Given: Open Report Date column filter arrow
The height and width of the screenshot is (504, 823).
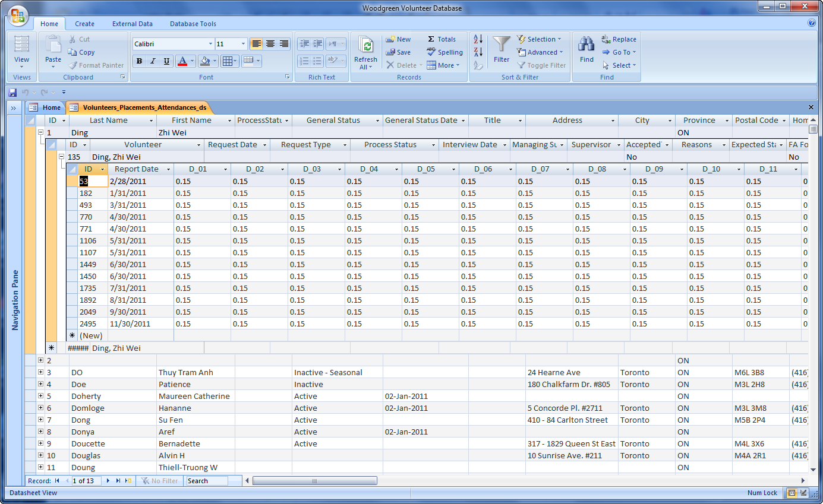Looking at the screenshot, I should (168, 169).
